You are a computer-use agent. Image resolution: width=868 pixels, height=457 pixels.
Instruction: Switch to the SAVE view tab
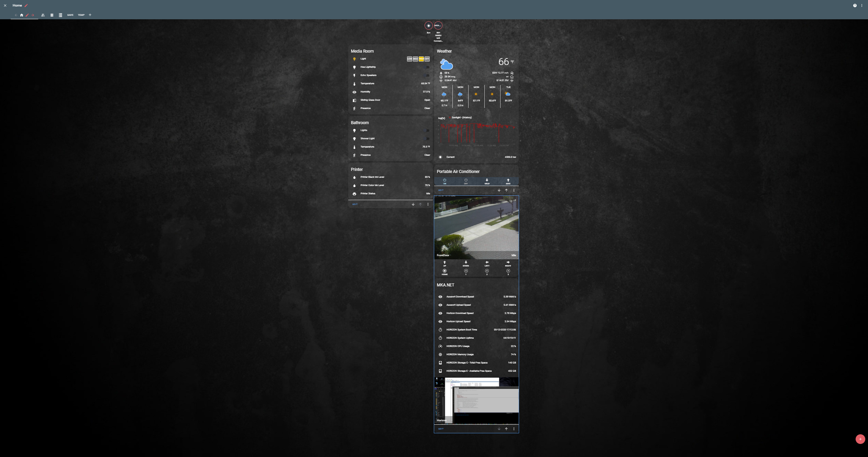click(70, 15)
